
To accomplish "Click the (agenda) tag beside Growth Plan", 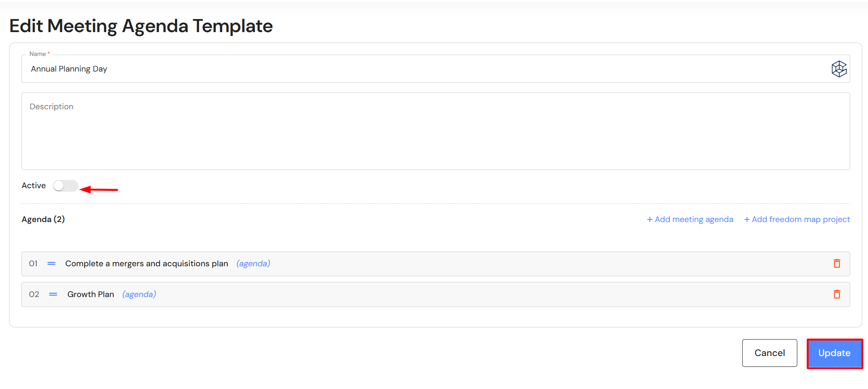I will pos(139,294).
